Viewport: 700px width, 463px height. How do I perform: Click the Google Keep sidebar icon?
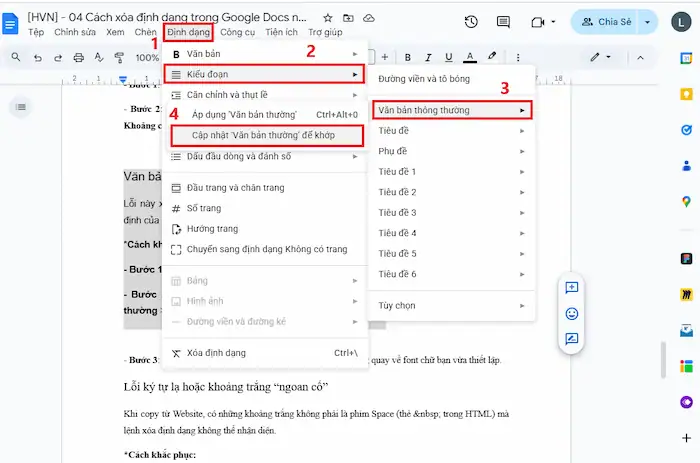coord(687,94)
